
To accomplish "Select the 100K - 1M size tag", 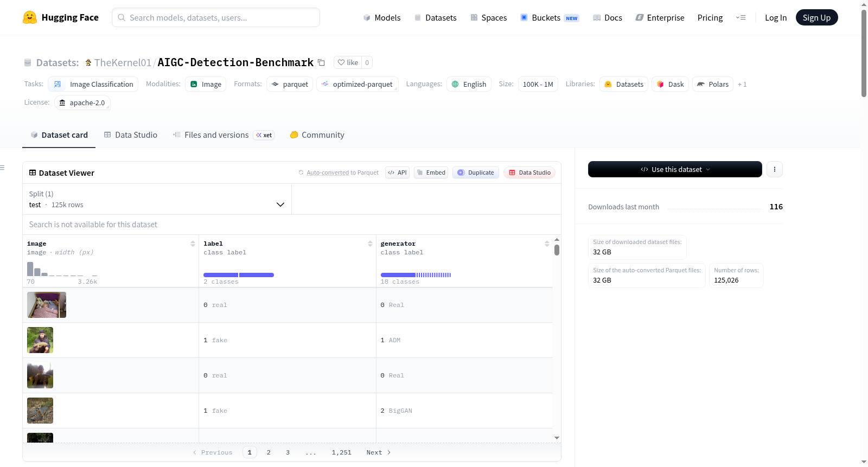I will (x=538, y=84).
